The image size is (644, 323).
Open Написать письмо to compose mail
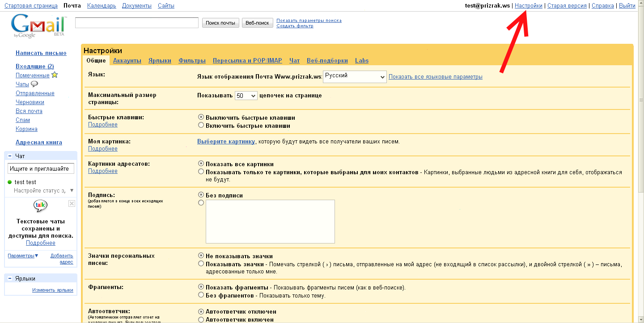(41, 53)
